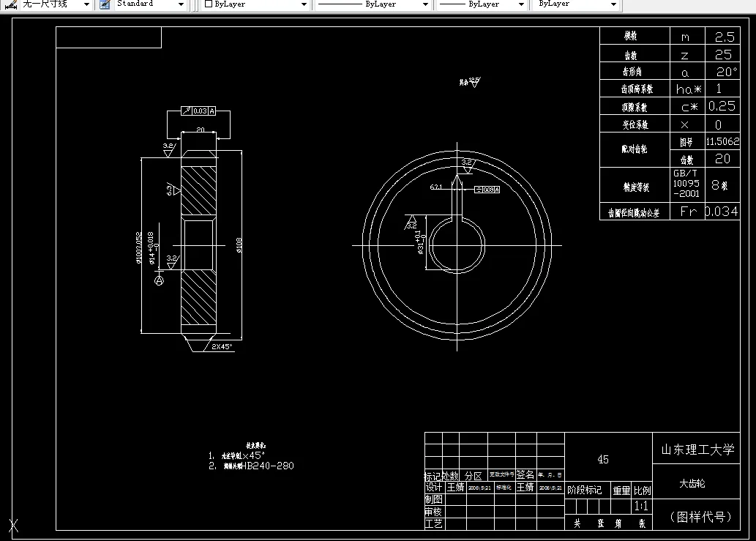
Task: Select the ø108 diameter dimension
Action: coord(239,245)
